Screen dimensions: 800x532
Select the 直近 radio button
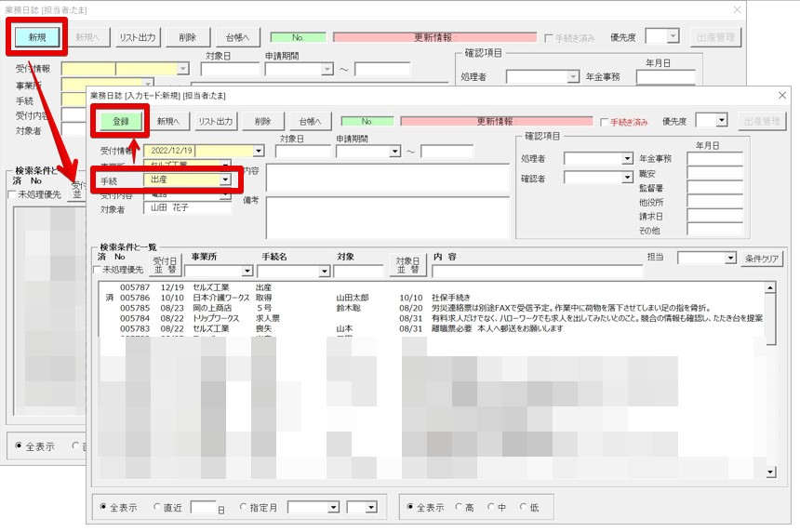coord(156,507)
